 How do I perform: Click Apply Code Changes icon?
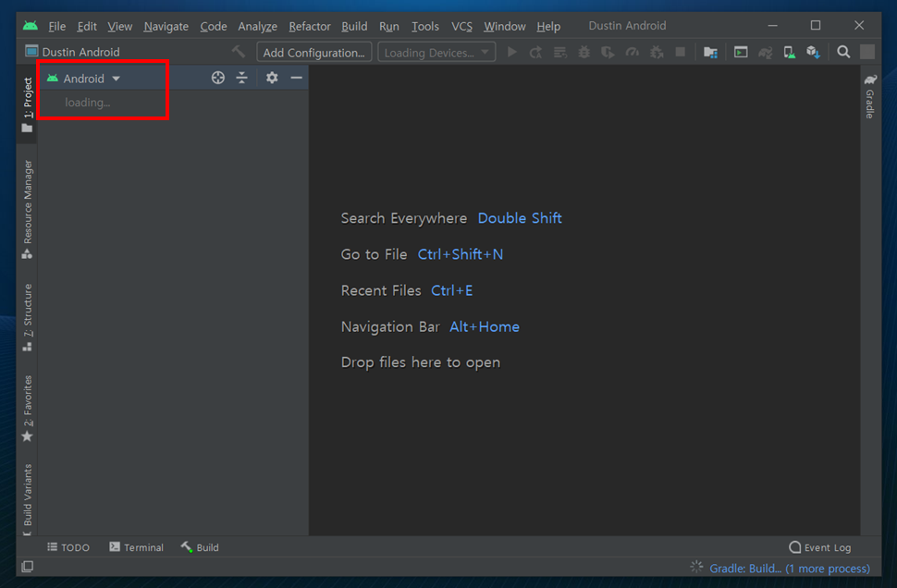click(560, 52)
